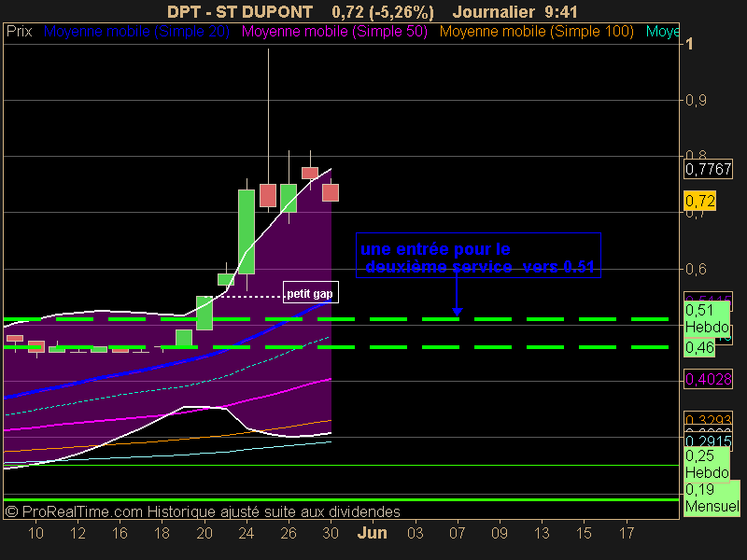The image size is (747, 560).
Task: Click the 0,7767 Bollinger value tag
Action: 708,169
